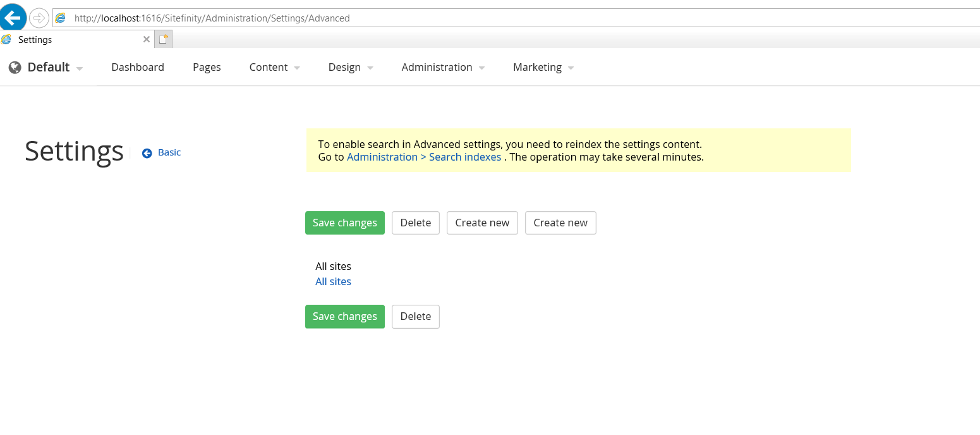Open the Administration > Search indexes link
The image size is (980, 435).
[x=423, y=157]
